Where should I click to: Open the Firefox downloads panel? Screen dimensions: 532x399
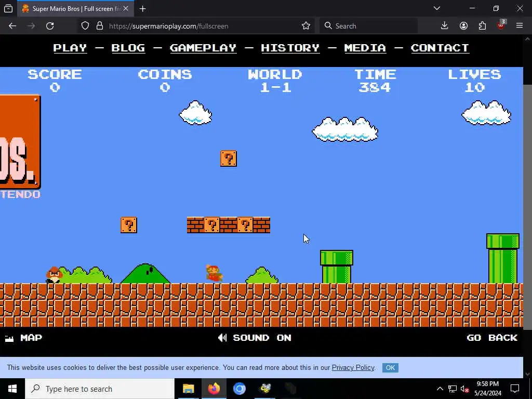445,26
